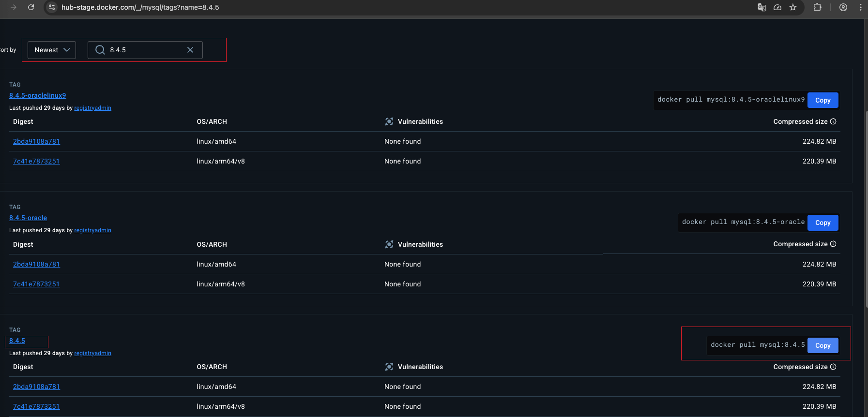868x417 pixels.
Task: Open the browser three-dot menu
Action: coord(860,7)
